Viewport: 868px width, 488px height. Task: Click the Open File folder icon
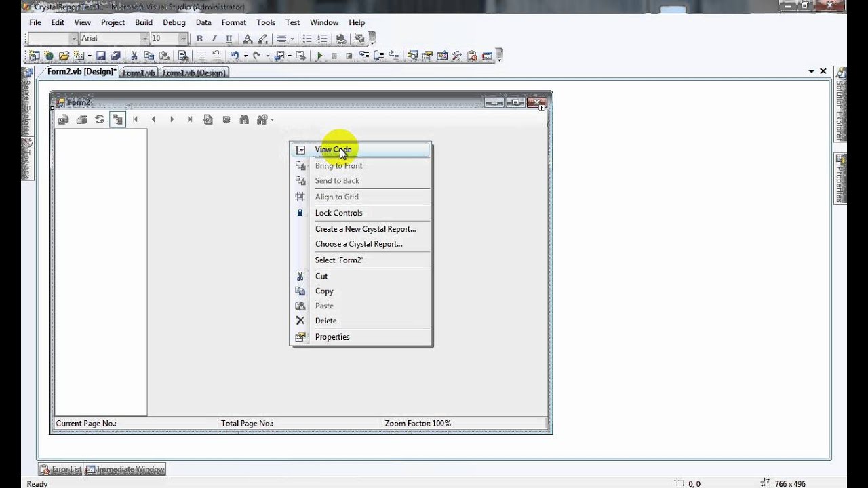[x=64, y=56]
